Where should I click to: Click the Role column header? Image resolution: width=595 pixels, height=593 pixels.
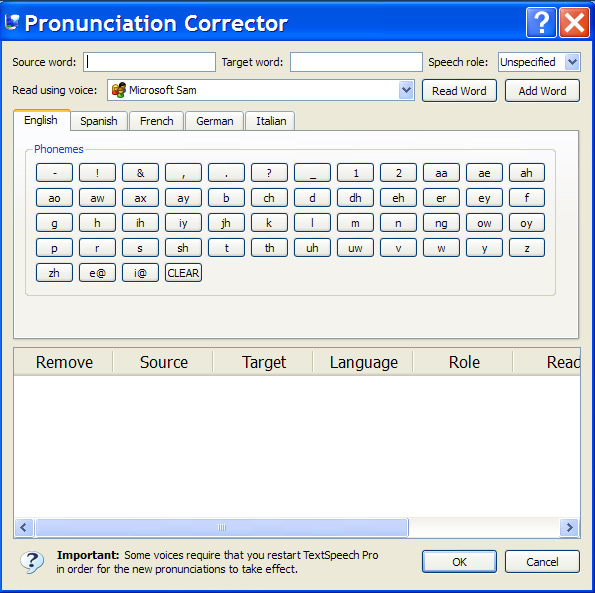click(x=464, y=362)
